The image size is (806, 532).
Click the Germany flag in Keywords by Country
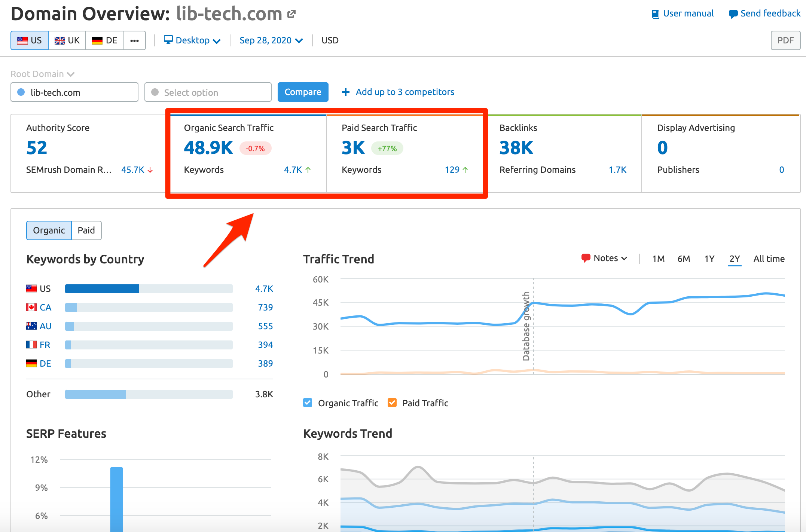point(31,363)
